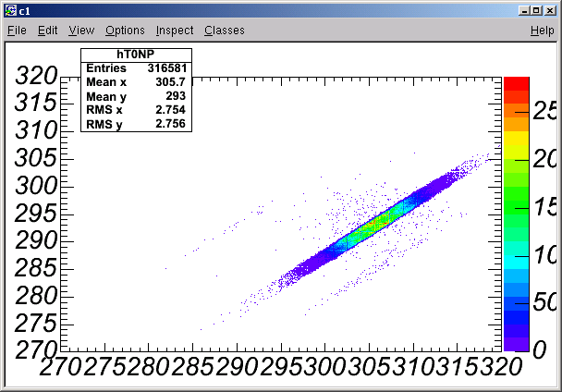
Task: Click the violet bottom of color palette
Action: pyautogui.click(x=517, y=344)
